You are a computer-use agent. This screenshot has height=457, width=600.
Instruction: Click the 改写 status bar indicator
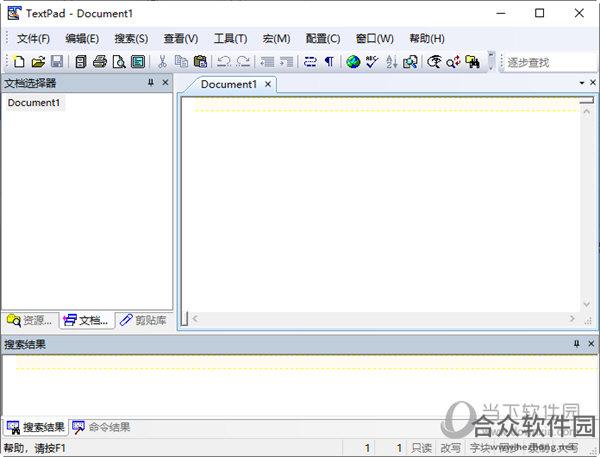[450, 448]
